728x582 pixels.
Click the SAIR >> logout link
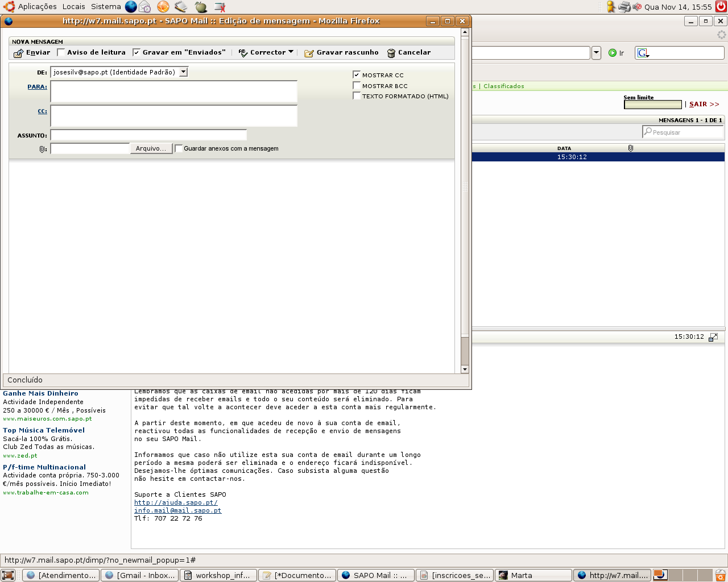tap(704, 105)
